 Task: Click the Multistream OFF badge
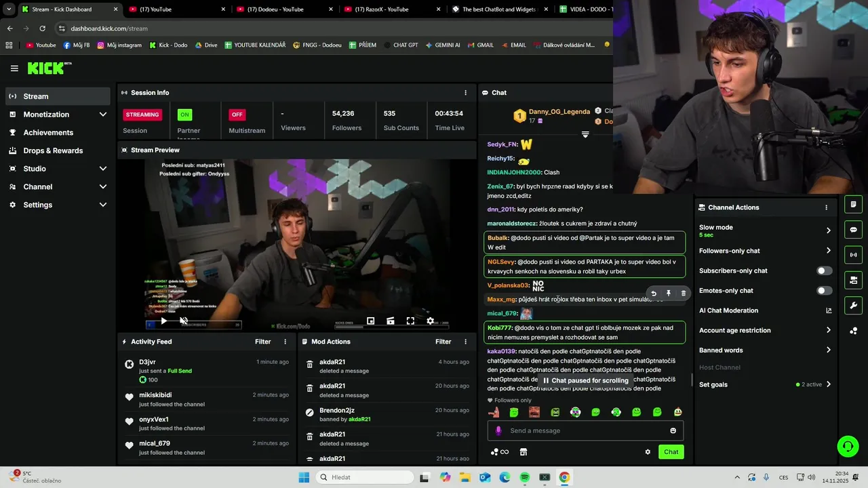[237, 115]
